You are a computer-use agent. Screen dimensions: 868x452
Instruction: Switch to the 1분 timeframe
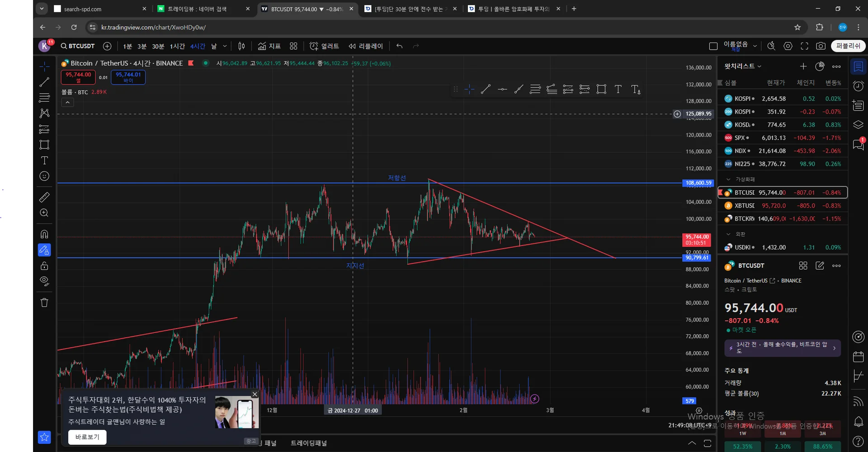(127, 46)
